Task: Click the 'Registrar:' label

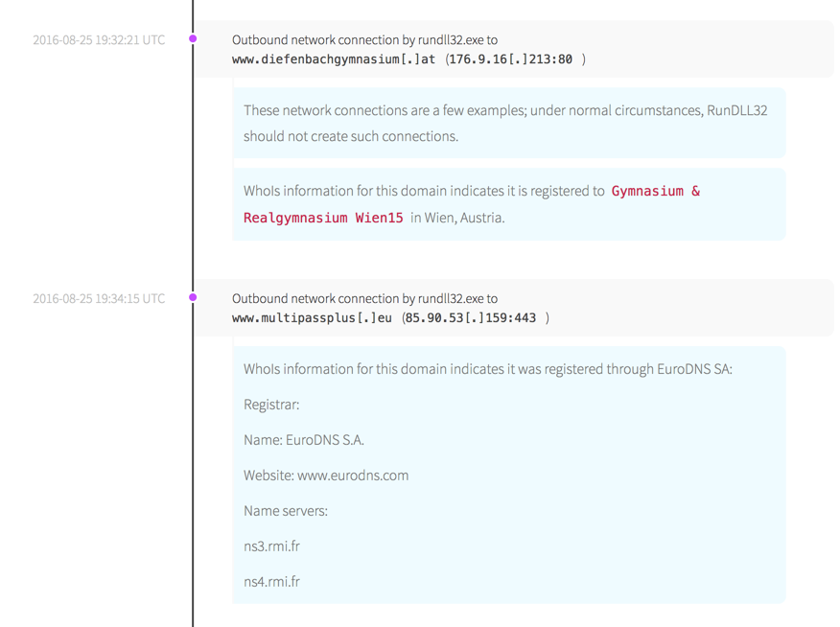Action: (x=271, y=405)
